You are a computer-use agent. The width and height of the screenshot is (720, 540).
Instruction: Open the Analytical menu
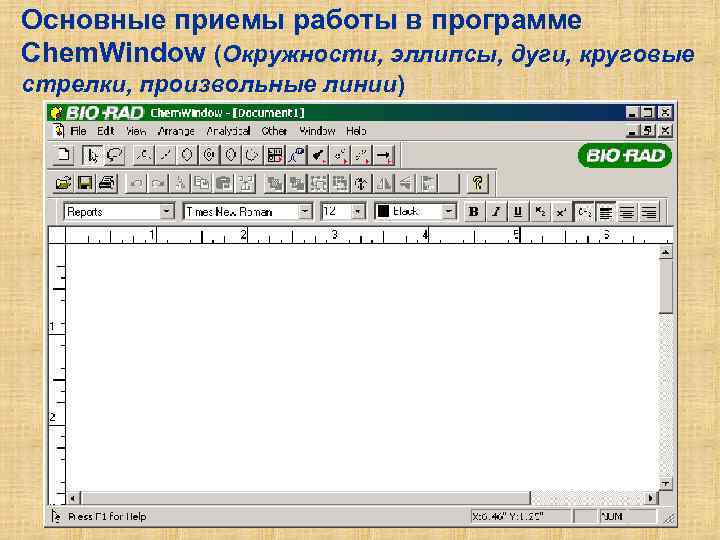tap(228, 131)
